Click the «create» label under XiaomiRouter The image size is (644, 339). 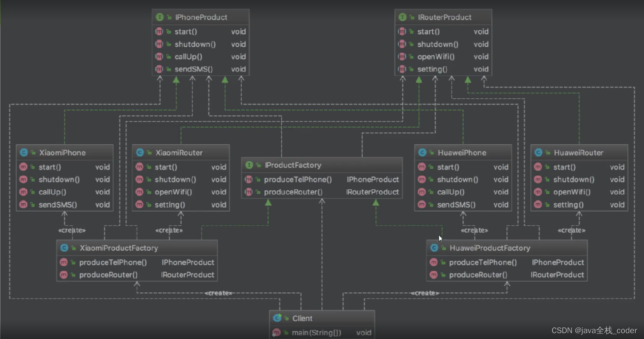pos(169,230)
